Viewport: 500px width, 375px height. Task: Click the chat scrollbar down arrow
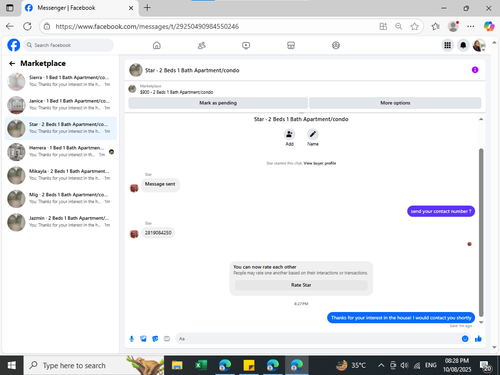coord(481,322)
